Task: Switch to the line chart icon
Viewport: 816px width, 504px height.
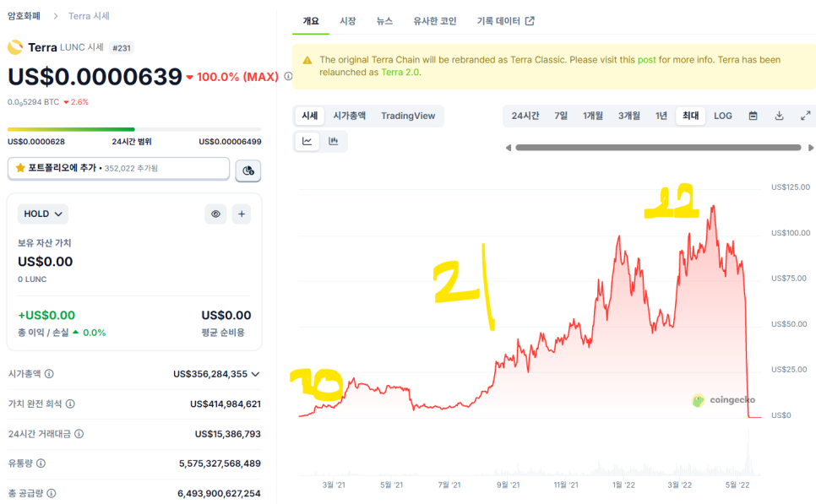Action: pyautogui.click(x=307, y=141)
